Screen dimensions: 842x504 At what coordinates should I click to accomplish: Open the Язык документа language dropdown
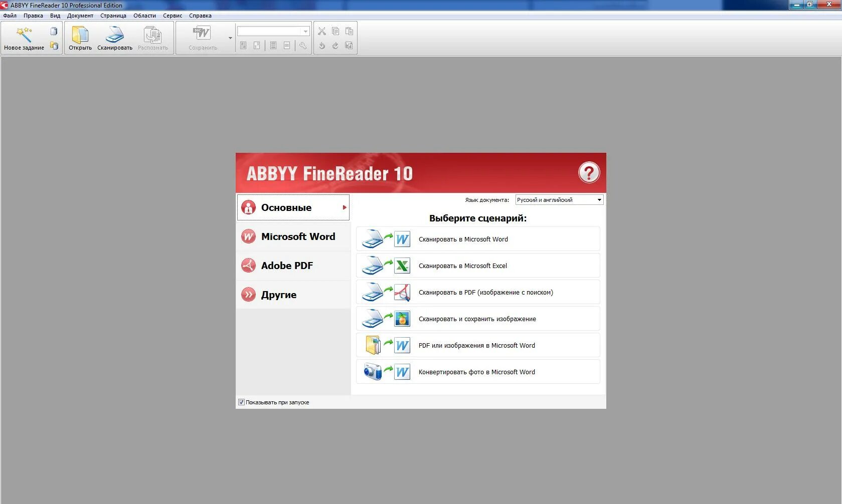point(559,200)
